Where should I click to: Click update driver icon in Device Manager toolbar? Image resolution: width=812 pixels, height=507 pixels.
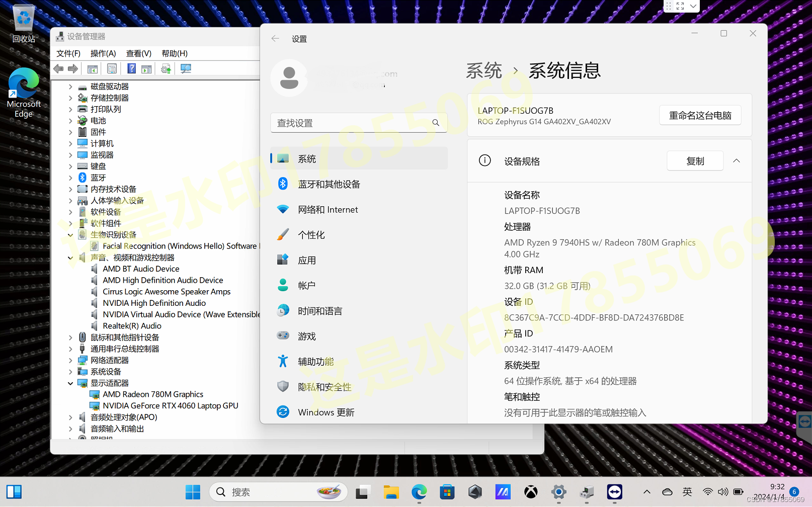166,69
